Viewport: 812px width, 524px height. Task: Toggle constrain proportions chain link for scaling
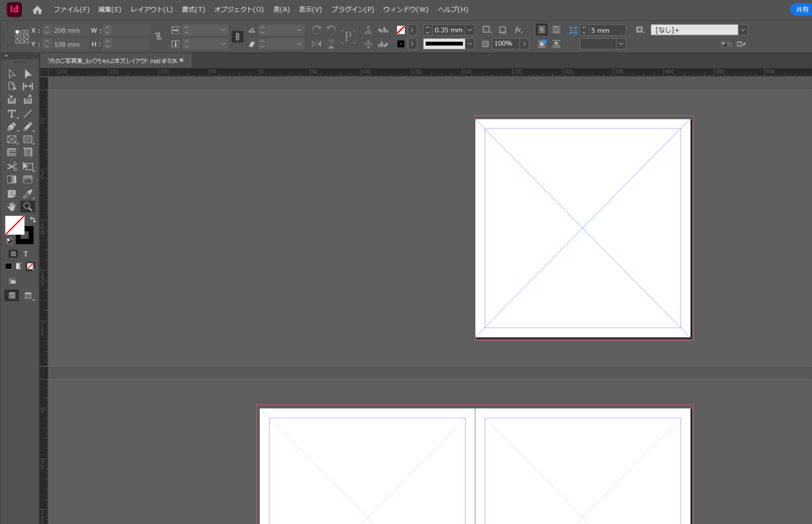[237, 37]
